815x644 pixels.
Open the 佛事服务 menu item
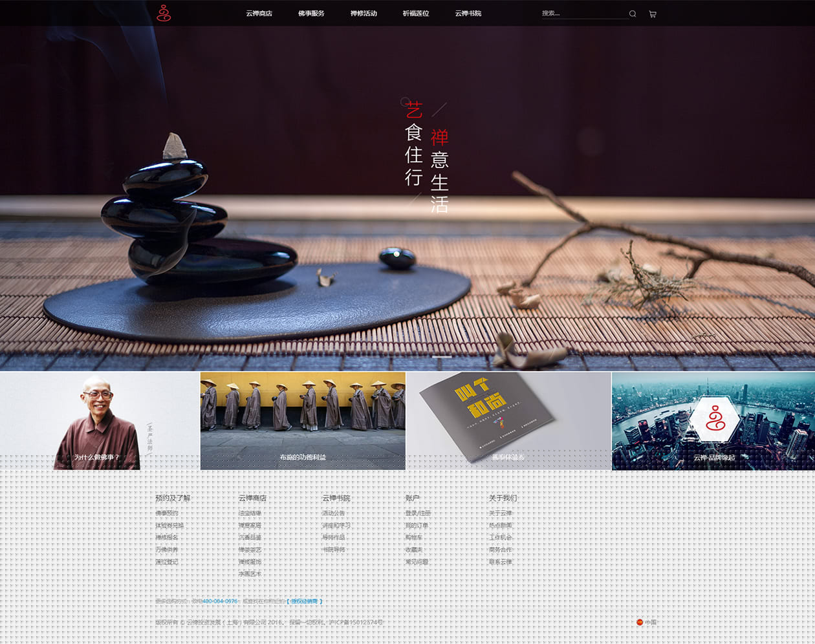[x=311, y=14]
